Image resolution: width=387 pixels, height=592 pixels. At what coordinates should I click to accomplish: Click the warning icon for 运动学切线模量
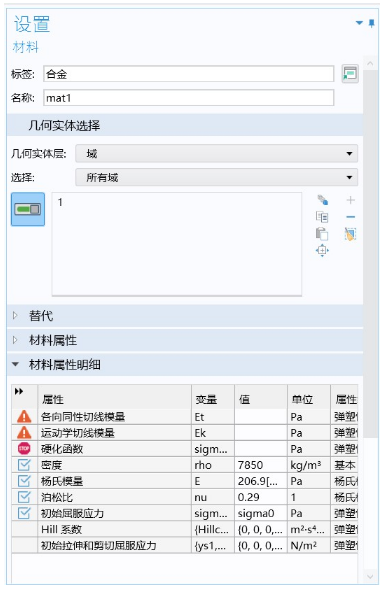pos(24,433)
